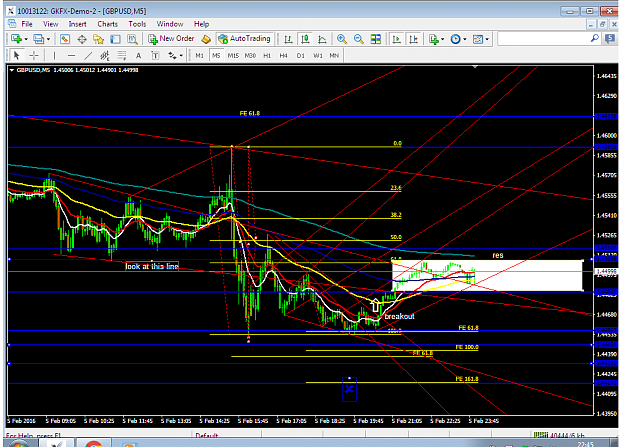Viewport: 625px width, 447px height.
Task: Switch to M15 timeframe
Action: [233, 55]
